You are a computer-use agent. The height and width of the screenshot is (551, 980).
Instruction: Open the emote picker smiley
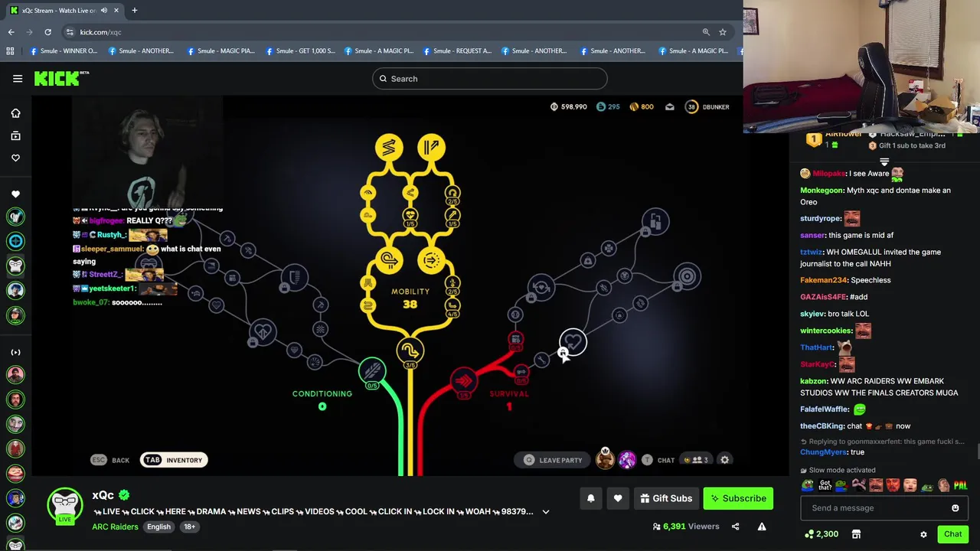955,508
